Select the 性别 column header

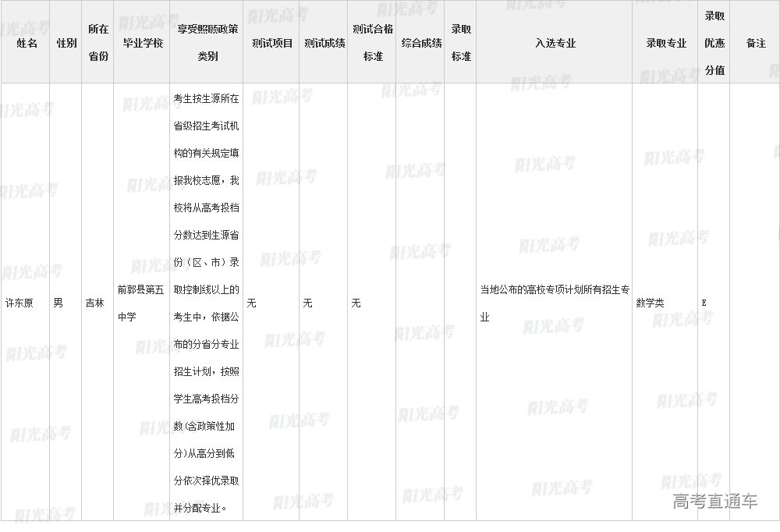coord(66,43)
